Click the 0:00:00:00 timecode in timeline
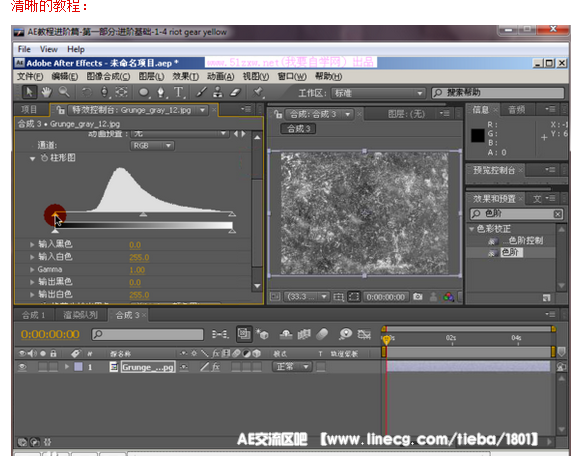The height and width of the screenshot is (456, 573). pyautogui.click(x=50, y=334)
